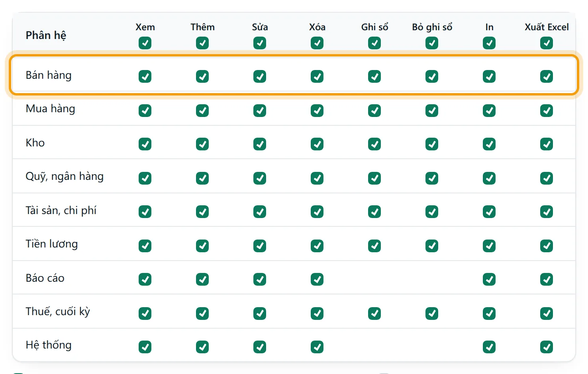The height and width of the screenshot is (374, 588).
Task: Uncheck Ghi sổ for Thuế, cuối kỳ
Action: point(374,314)
